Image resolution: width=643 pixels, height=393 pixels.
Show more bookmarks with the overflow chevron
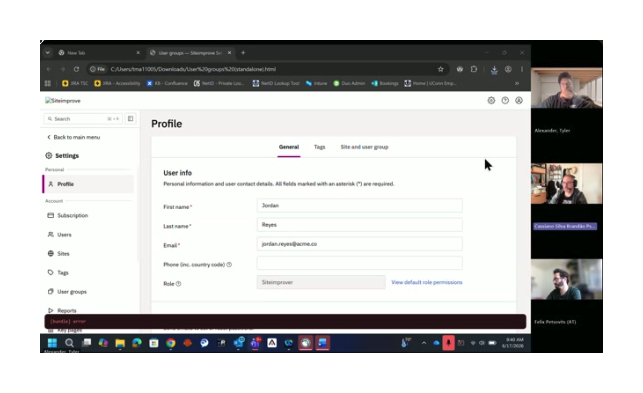click(517, 83)
